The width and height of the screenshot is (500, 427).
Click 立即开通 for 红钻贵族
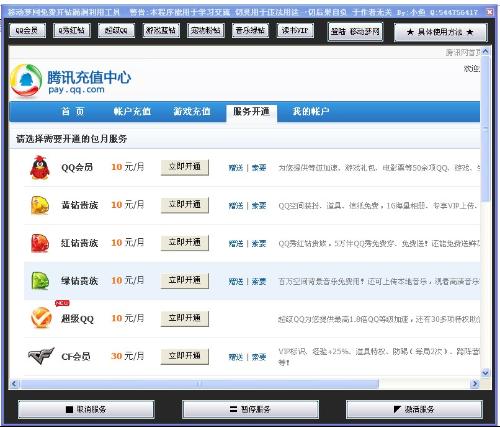185,243
